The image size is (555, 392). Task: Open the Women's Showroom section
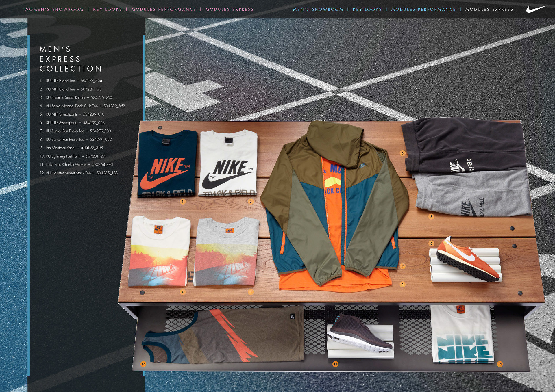(54, 9)
